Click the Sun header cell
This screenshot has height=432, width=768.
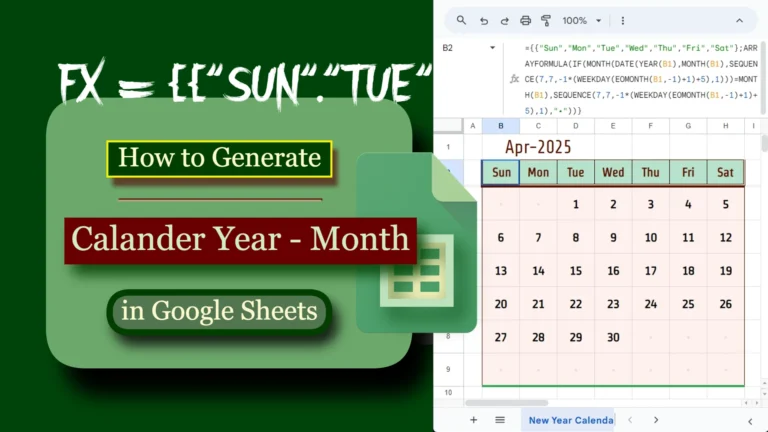tap(501, 172)
